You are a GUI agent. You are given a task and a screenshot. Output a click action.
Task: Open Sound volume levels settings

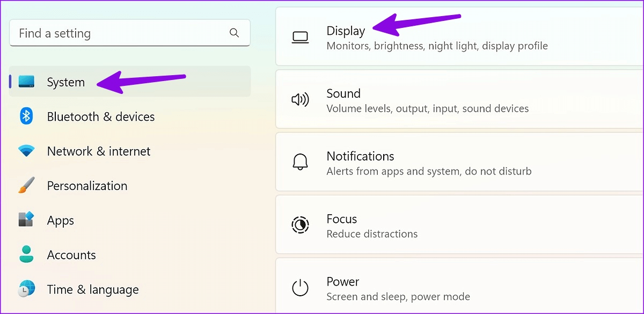[427, 100]
